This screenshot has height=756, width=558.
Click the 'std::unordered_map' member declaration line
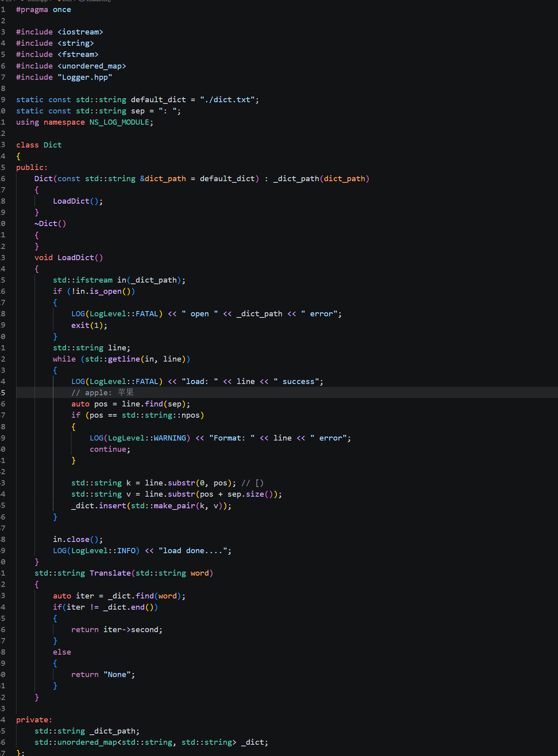[151, 742]
